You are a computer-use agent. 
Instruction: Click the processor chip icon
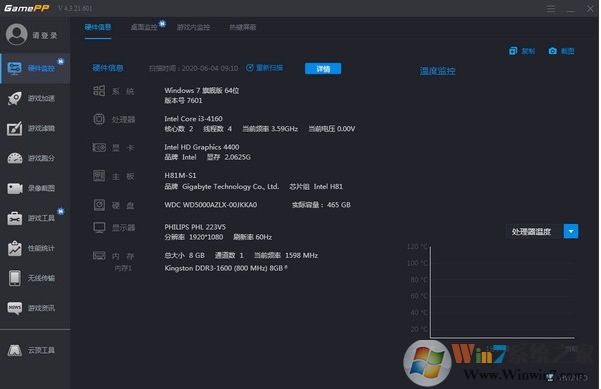click(99, 119)
